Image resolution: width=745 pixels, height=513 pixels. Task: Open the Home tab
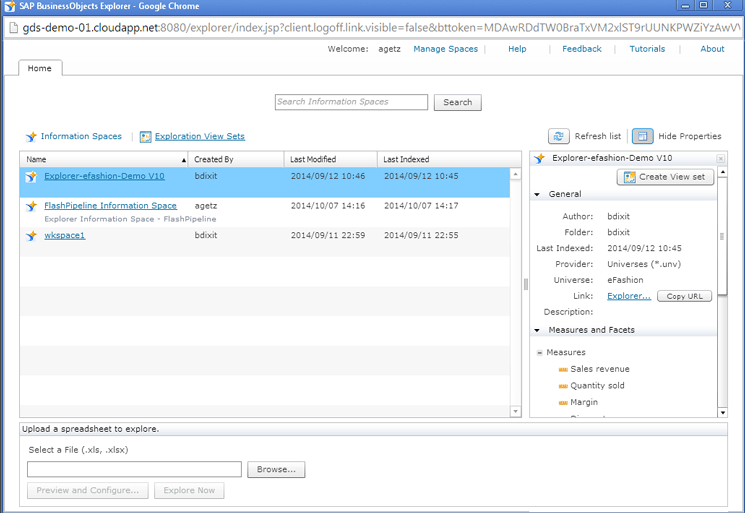tap(41, 68)
